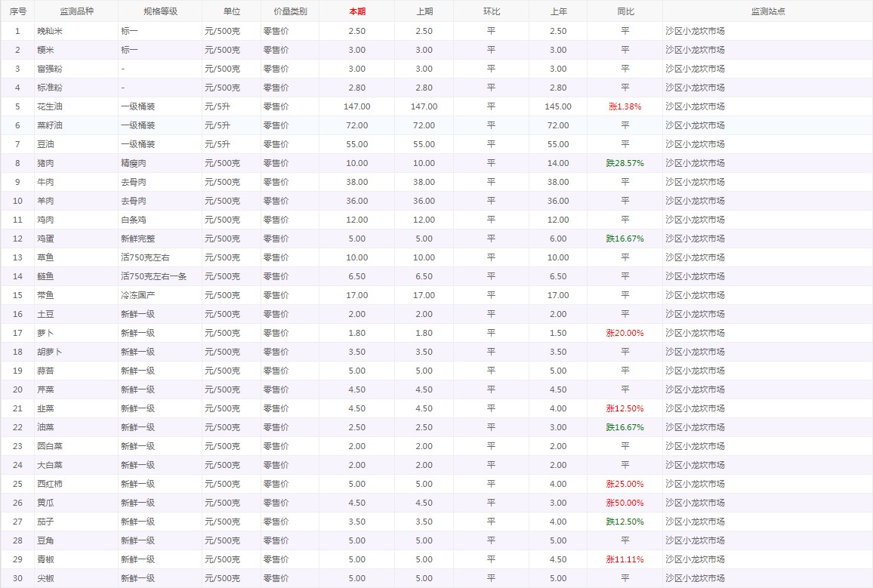The width and height of the screenshot is (873, 588).
Task: Click the 跌28.57% value in the 猪肉 row
Action: (x=625, y=163)
